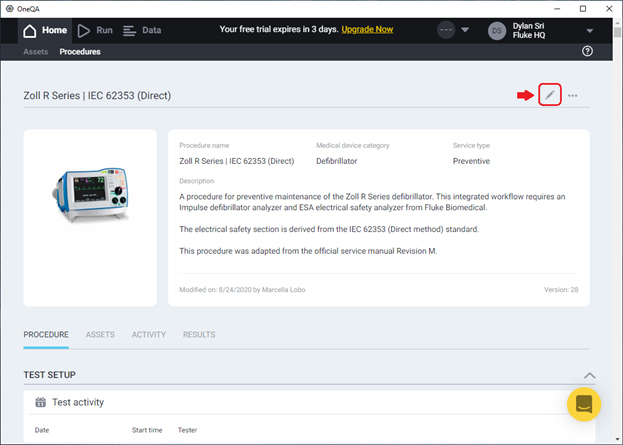Image resolution: width=623 pixels, height=445 pixels.
Task: Click the Assets link in the sub-navigation
Action: [35, 51]
